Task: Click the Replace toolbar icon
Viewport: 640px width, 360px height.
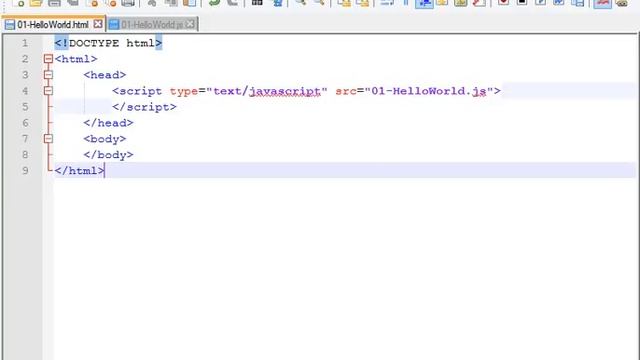Action: [x=278, y=3]
